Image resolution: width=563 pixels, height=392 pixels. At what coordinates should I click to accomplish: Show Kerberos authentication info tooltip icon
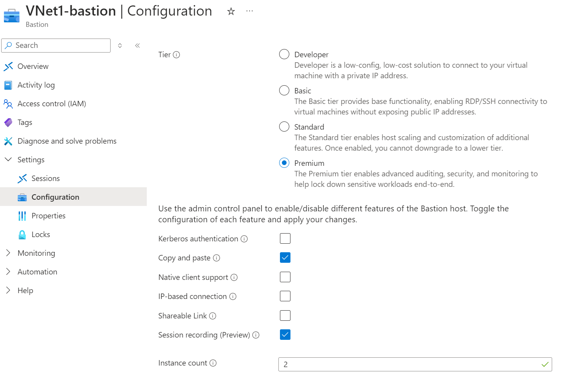click(x=244, y=239)
